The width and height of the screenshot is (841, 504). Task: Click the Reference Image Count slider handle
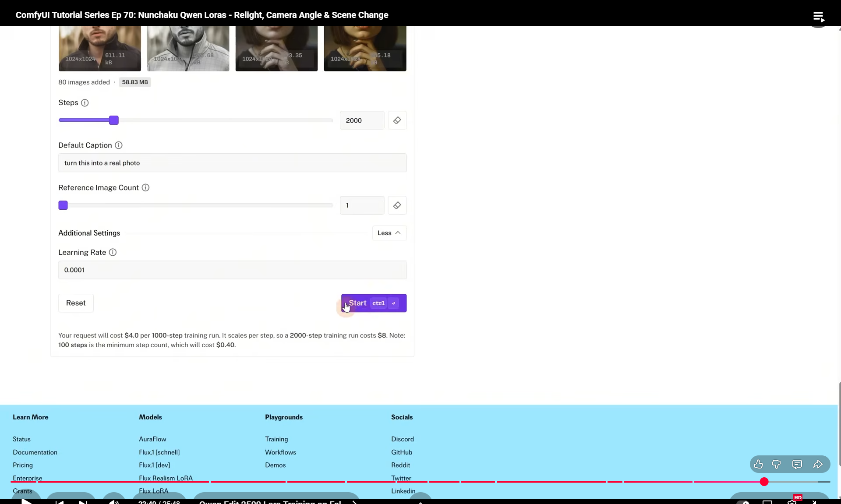point(63,205)
